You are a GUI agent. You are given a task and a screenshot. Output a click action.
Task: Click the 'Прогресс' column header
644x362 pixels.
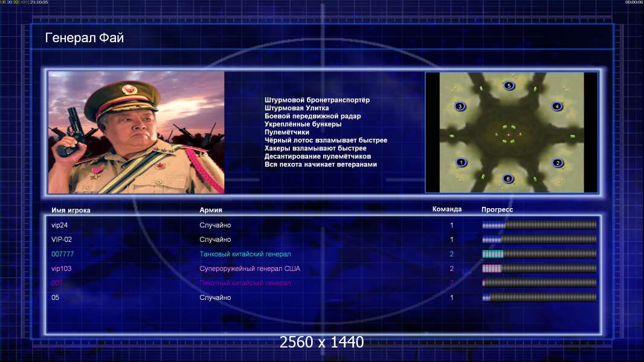(x=497, y=209)
